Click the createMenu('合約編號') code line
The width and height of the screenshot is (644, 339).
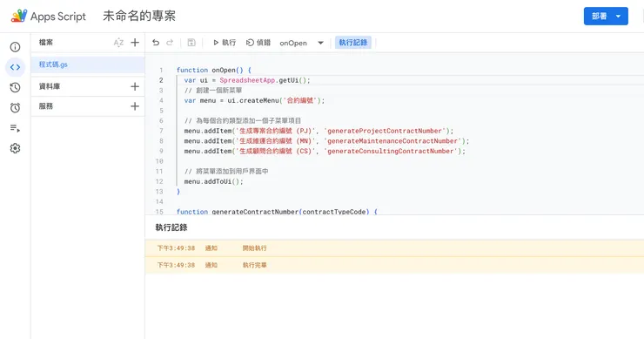pos(254,100)
